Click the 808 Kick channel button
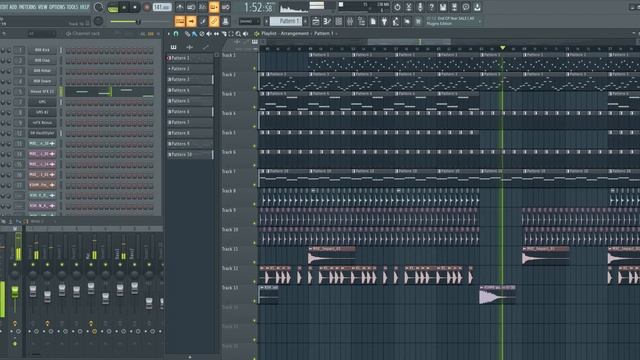Image resolution: width=640 pixels, height=360 pixels. [42, 50]
